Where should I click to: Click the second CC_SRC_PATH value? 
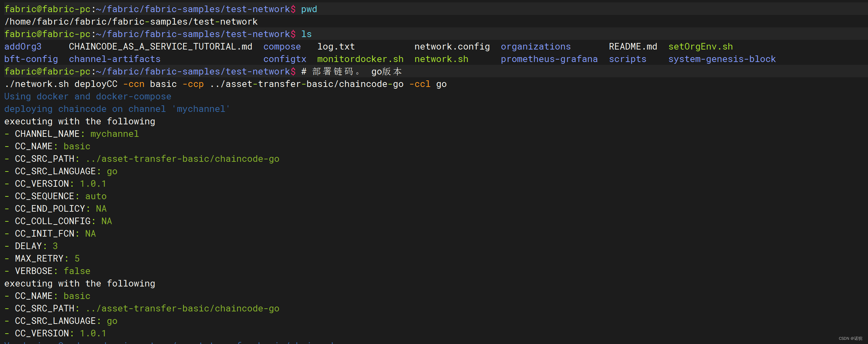(x=182, y=309)
